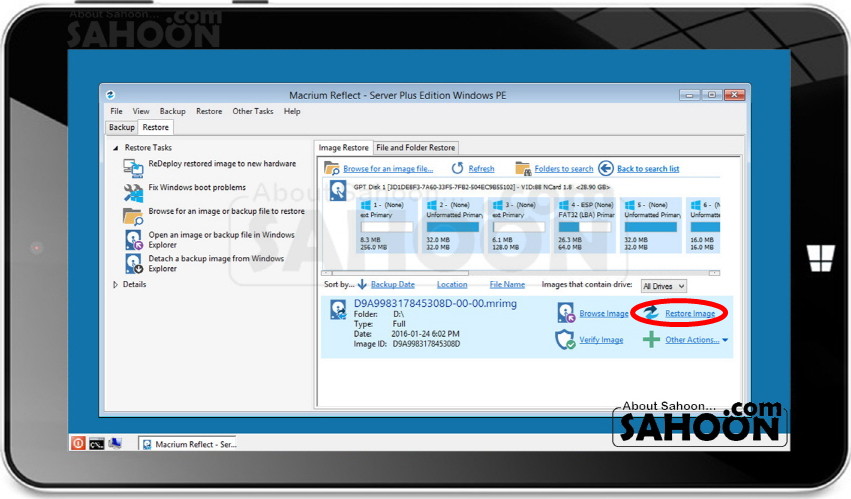The height and width of the screenshot is (499, 851).
Task: Select partition 5 Unformatted Primary
Action: coord(652,225)
